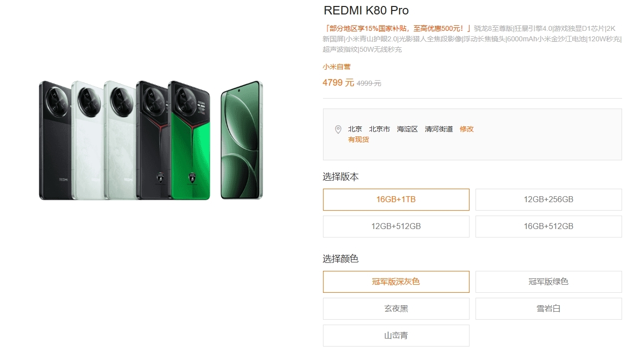Click the 海淀区 district in address

pyautogui.click(x=407, y=129)
